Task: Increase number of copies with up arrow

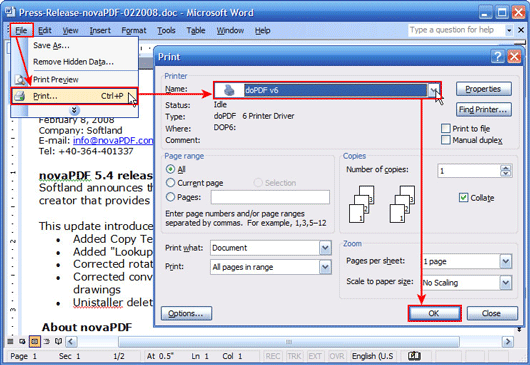Action: [x=506, y=168]
